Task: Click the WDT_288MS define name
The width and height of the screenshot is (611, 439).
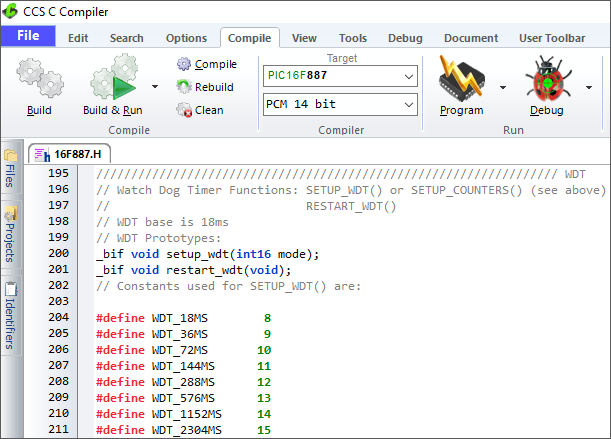Action: click(x=183, y=382)
